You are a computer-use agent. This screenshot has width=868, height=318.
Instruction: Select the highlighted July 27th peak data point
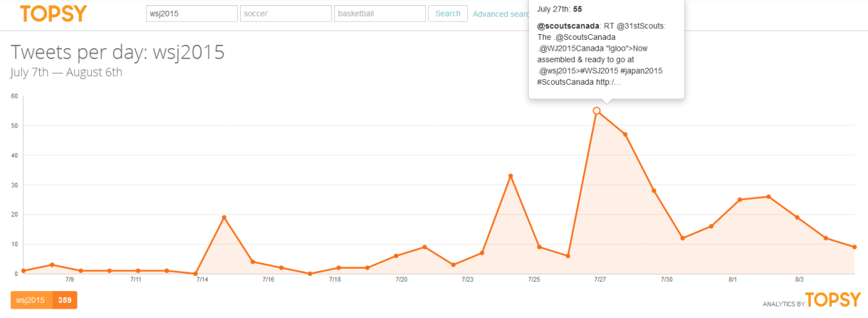pos(597,111)
